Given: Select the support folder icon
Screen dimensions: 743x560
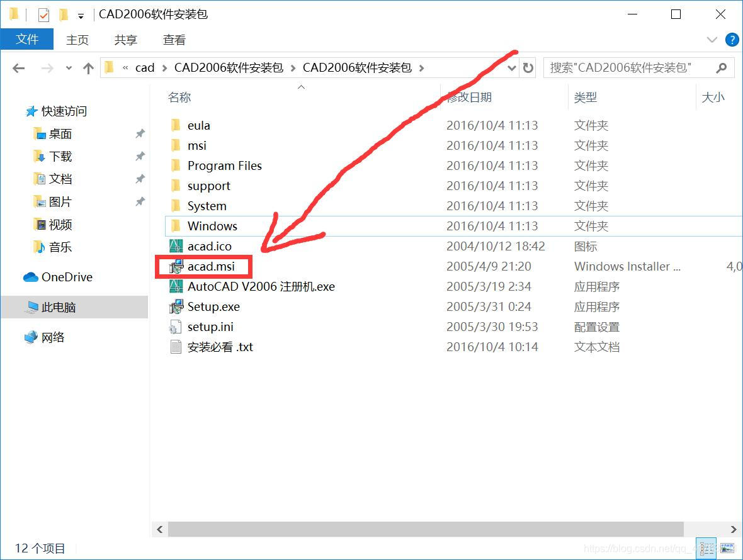Looking at the screenshot, I should point(176,186).
